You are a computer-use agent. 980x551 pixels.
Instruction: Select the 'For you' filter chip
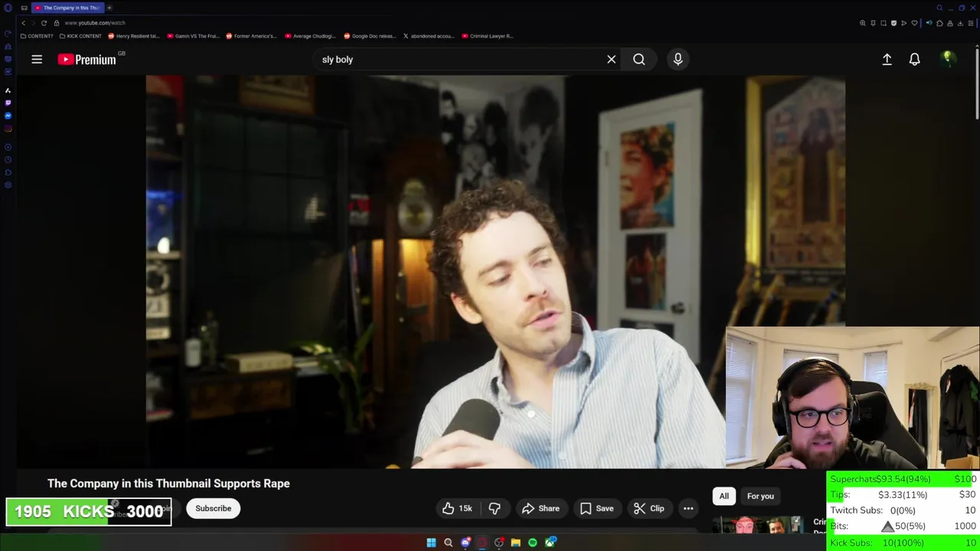coord(760,496)
